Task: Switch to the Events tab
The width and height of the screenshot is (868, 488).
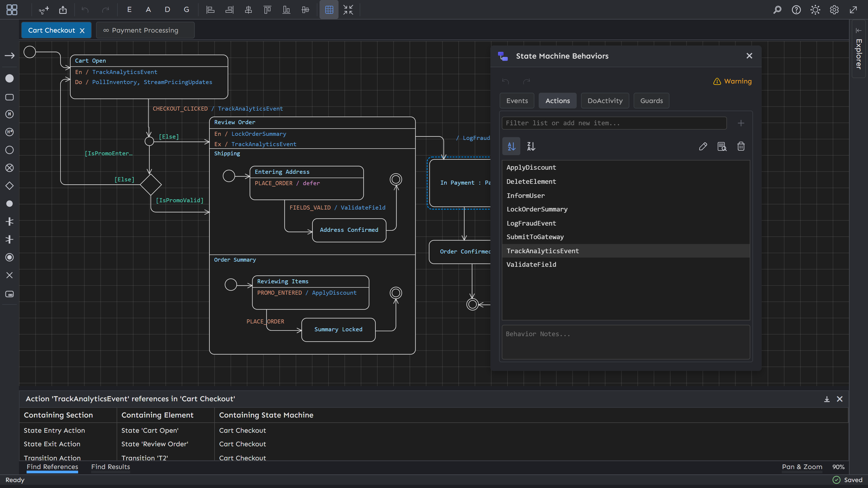Action: click(517, 101)
